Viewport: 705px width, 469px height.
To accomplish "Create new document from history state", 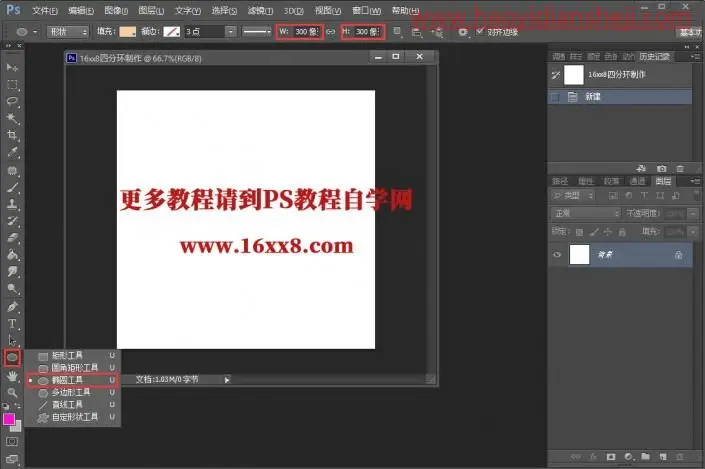I will point(641,169).
